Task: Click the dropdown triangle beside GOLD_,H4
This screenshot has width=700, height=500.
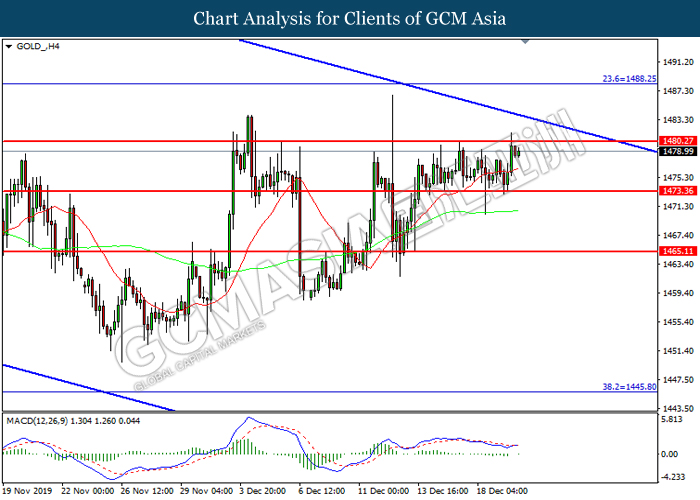Action: tap(10, 47)
